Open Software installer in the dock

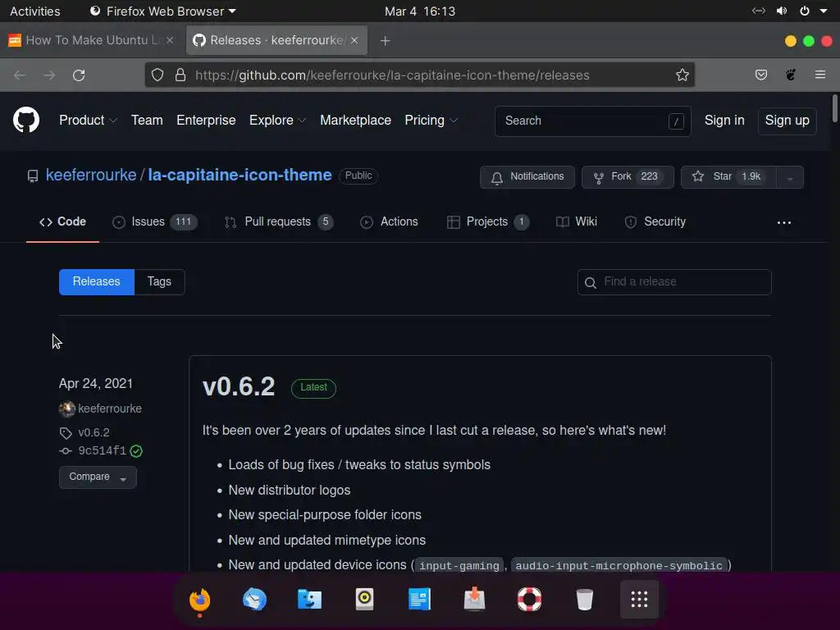pyautogui.click(x=474, y=600)
